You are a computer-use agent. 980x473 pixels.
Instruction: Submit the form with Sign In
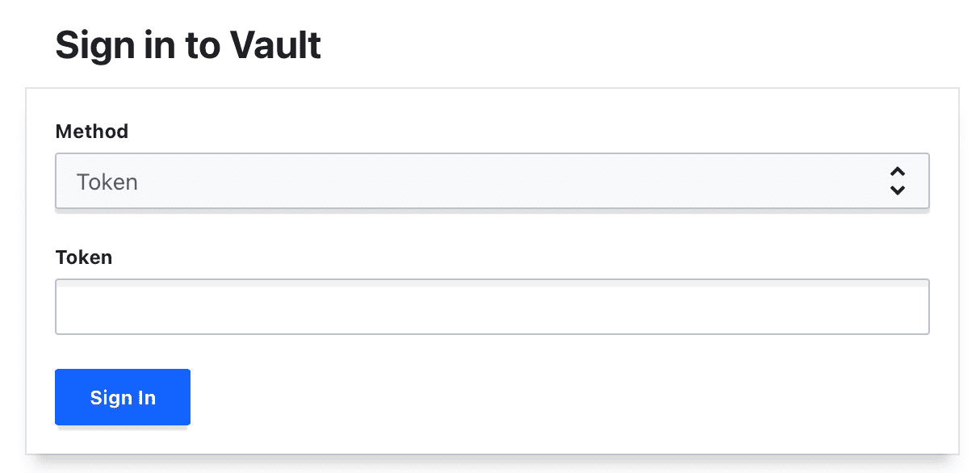tap(122, 396)
